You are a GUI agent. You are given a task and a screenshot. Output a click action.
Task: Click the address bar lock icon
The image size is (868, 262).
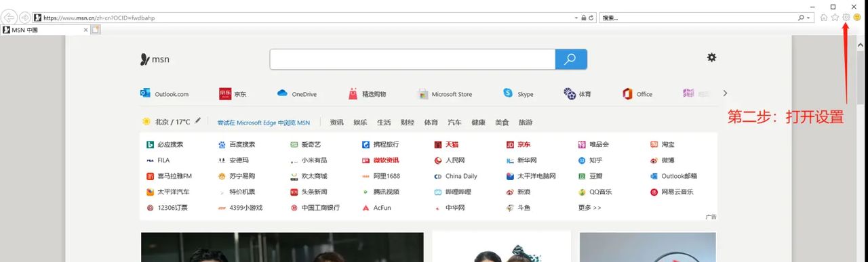click(583, 18)
